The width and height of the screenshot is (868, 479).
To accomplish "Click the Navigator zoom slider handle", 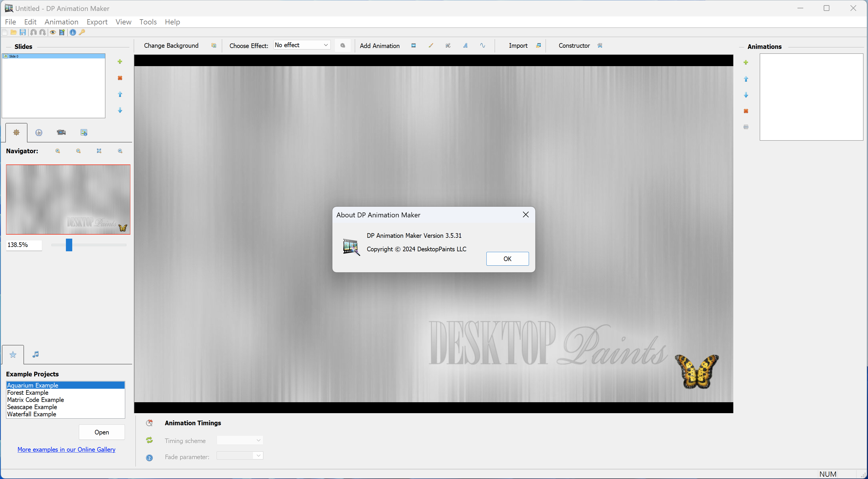I will coord(69,245).
